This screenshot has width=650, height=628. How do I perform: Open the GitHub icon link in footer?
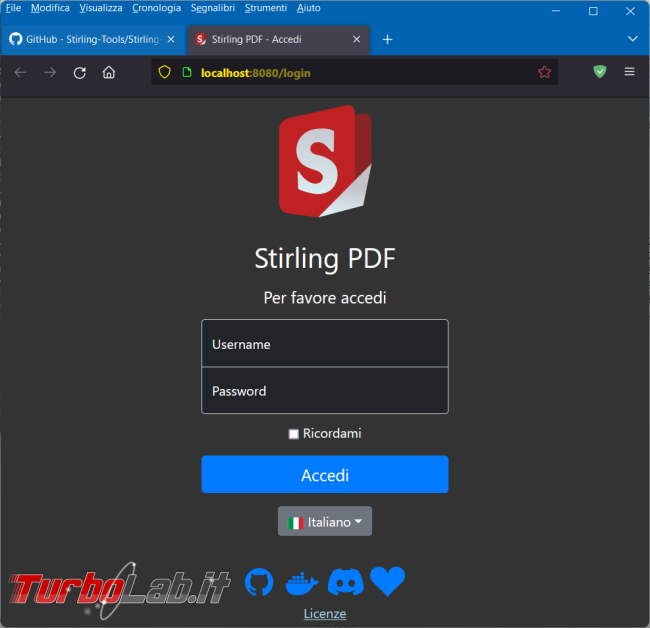click(259, 582)
